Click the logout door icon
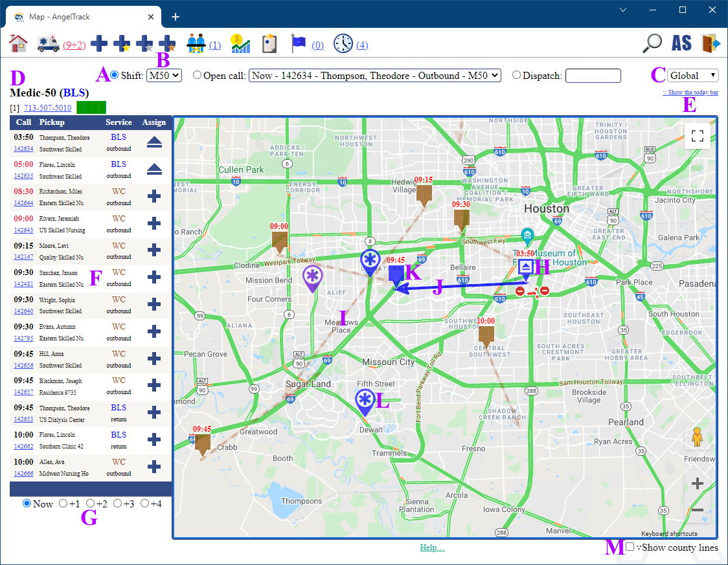Viewport: 728px width, 565px height. tap(711, 43)
